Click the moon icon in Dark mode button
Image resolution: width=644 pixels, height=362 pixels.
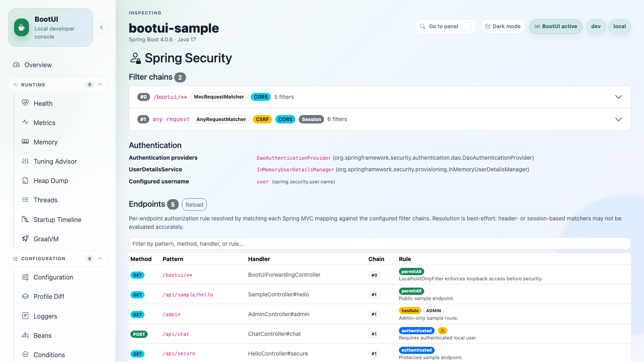(488, 27)
